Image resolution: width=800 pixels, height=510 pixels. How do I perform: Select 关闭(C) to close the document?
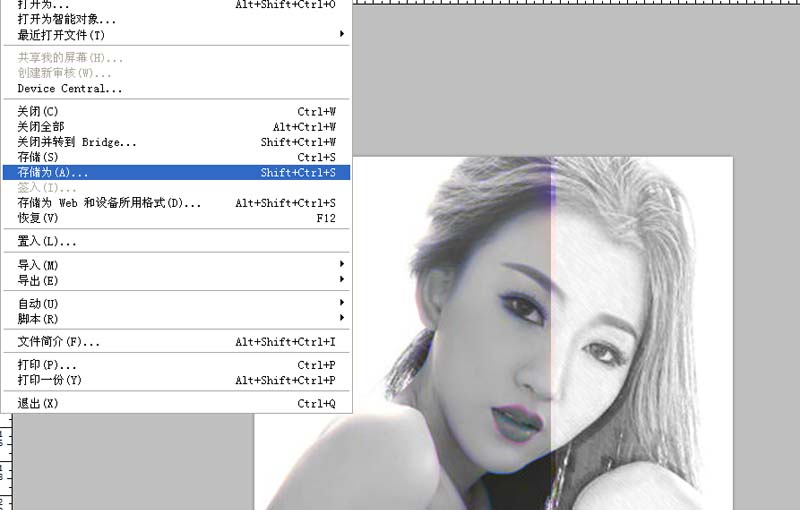coord(38,111)
